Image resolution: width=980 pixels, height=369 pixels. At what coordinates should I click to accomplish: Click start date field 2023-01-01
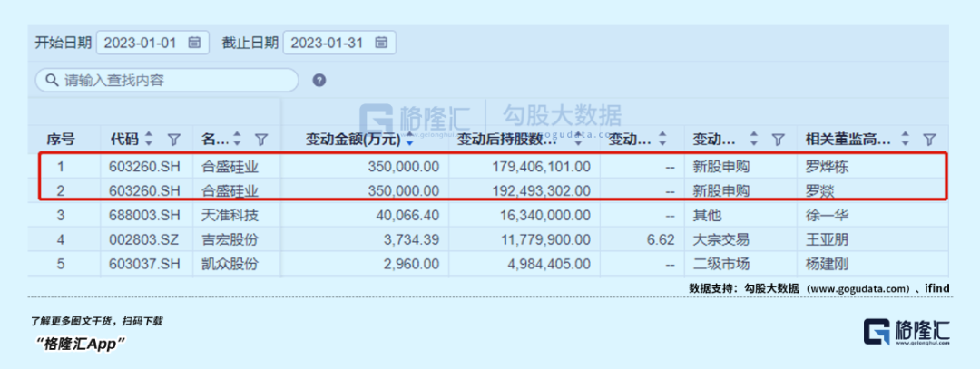point(141,43)
